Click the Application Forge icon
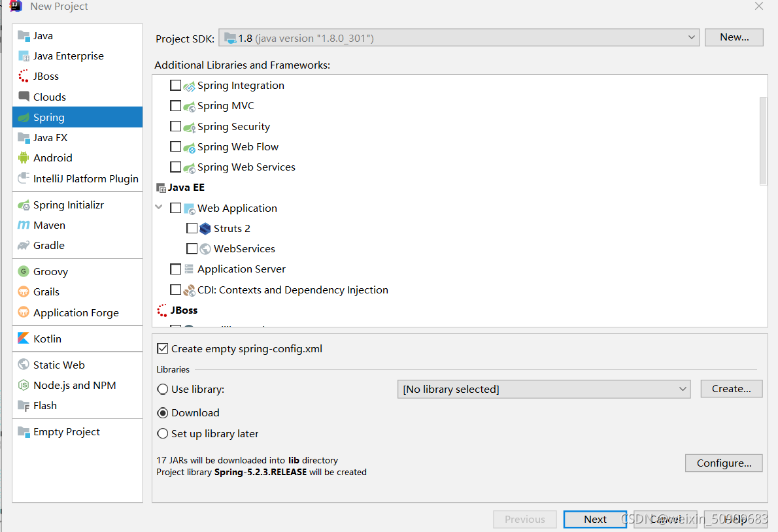This screenshot has height=532, width=778. [24, 312]
